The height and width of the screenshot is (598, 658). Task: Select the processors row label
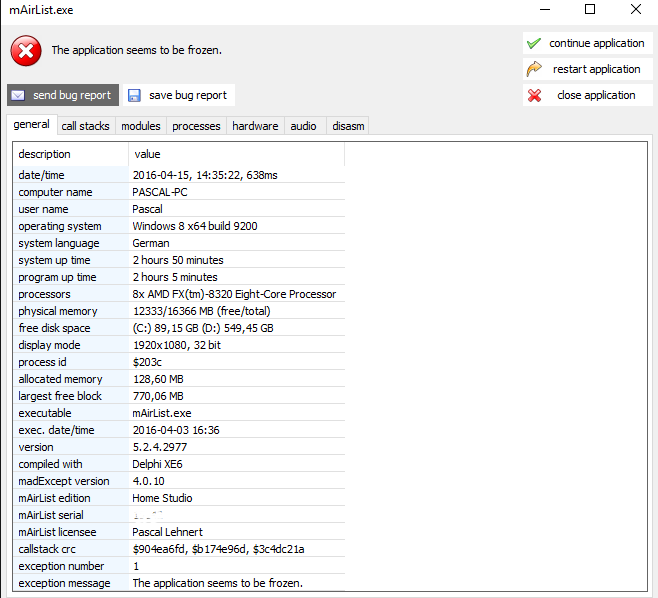44,294
